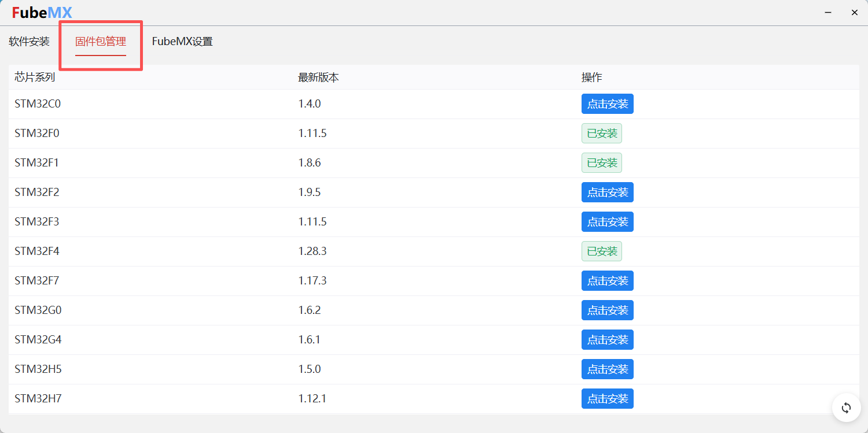Install firmware for STM32G0
The height and width of the screenshot is (433, 868).
608,310
